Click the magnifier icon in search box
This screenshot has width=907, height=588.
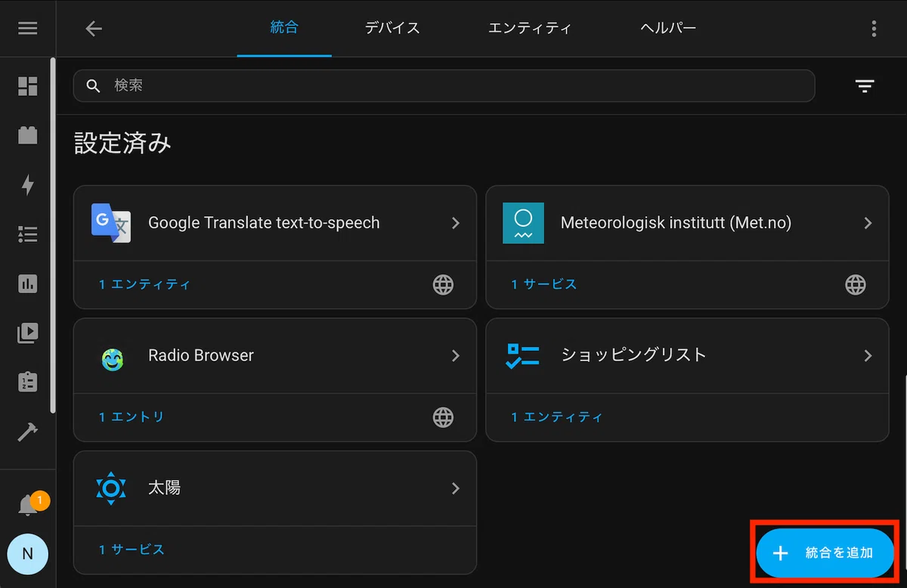[x=94, y=85]
